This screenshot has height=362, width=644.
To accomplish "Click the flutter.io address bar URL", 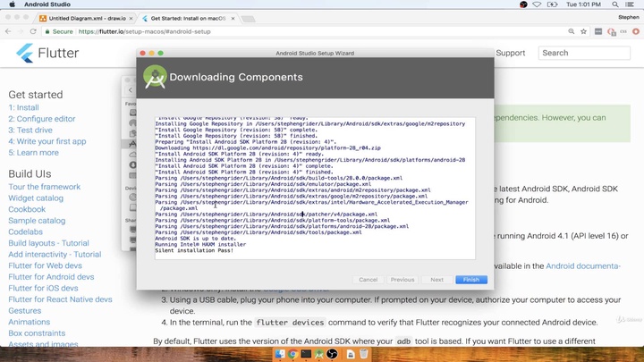I will coord(144,31).
